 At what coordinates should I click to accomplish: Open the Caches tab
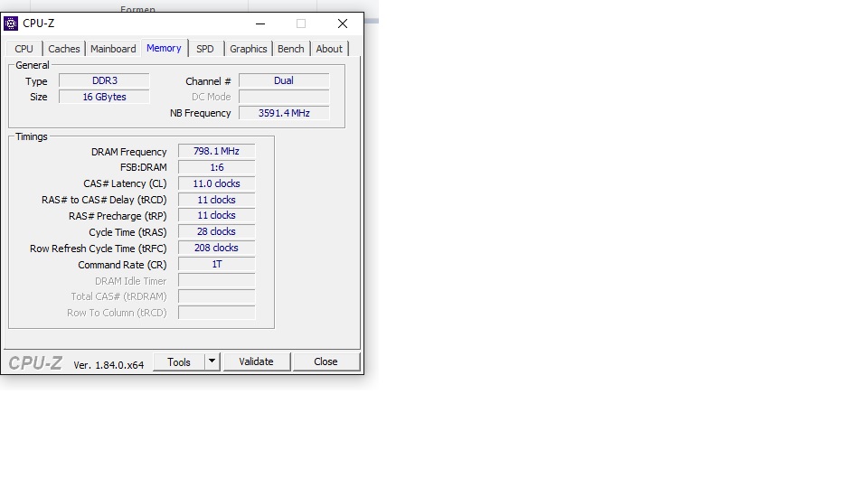pos(63,49)
